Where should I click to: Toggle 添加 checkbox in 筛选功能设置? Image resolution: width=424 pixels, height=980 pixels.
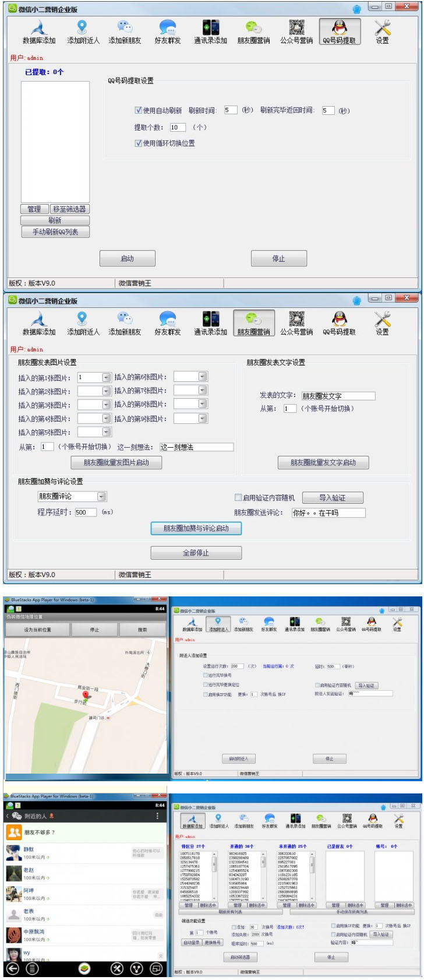[x=234, y=926]
